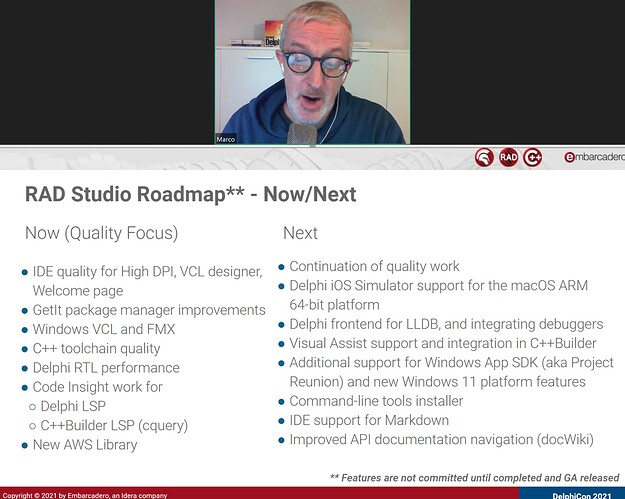This screenshot has height=499, width=625.
Task: Click the 'Delphi LSP' sub-bullet
Action: (x=73, y=406)
